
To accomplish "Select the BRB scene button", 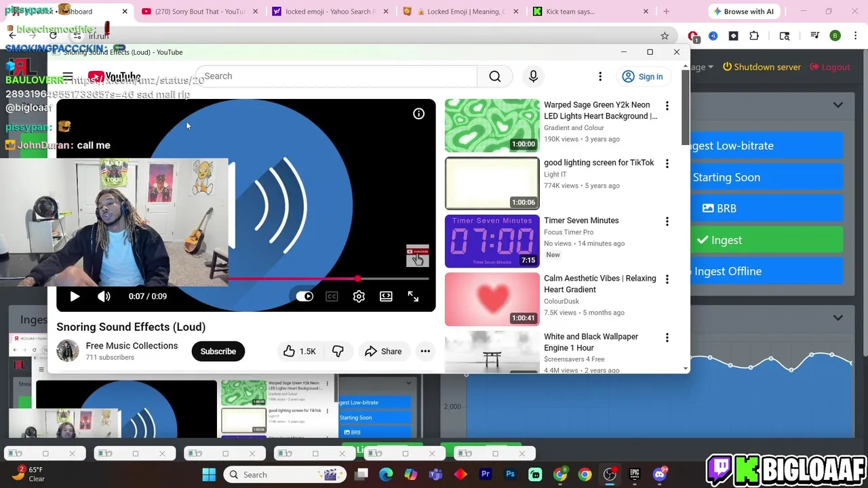I will [766, 208].
